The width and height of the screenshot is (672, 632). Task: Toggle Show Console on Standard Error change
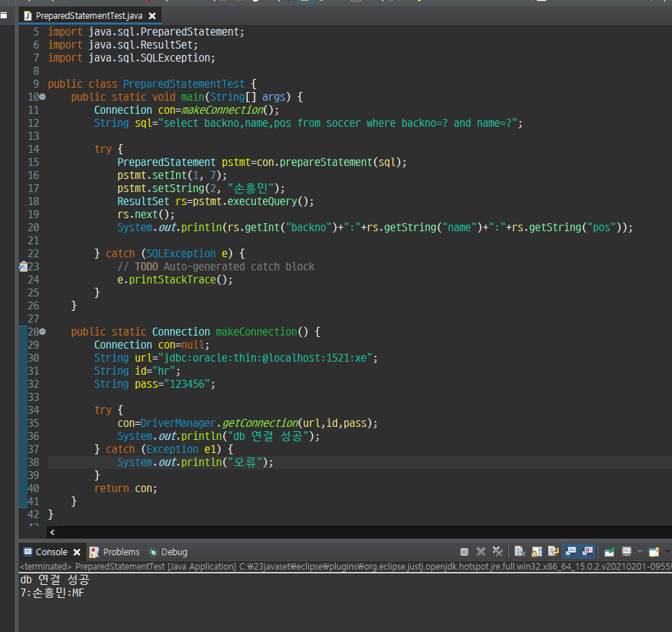(588, 552)
